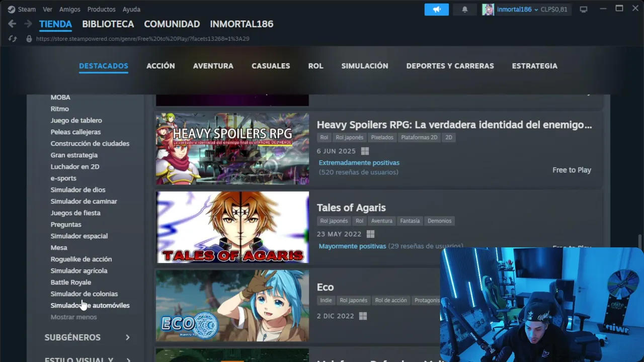Click the Pixelados tag on Heavy Spoilers

[x=382, y=137]
